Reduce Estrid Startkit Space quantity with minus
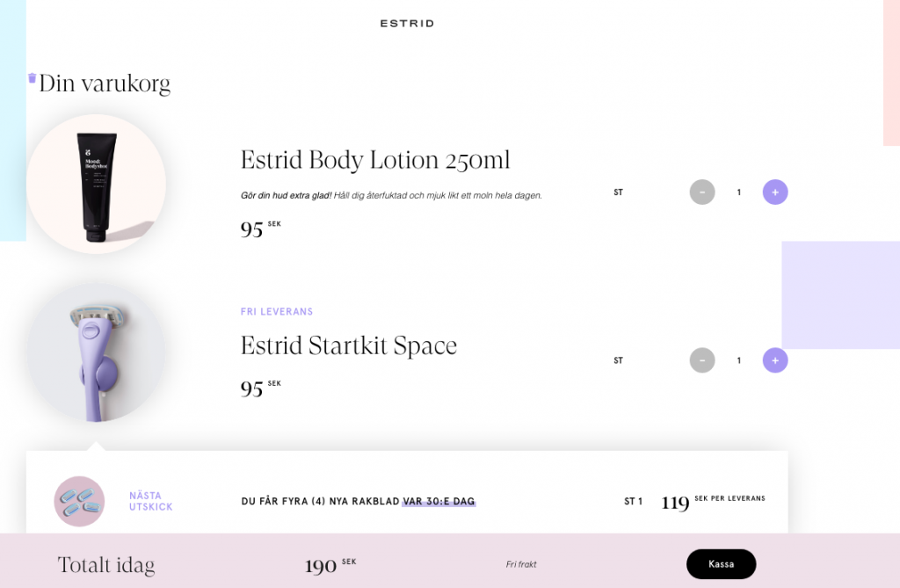This screenshot has height=588, width=900. [x=702, y=360]
